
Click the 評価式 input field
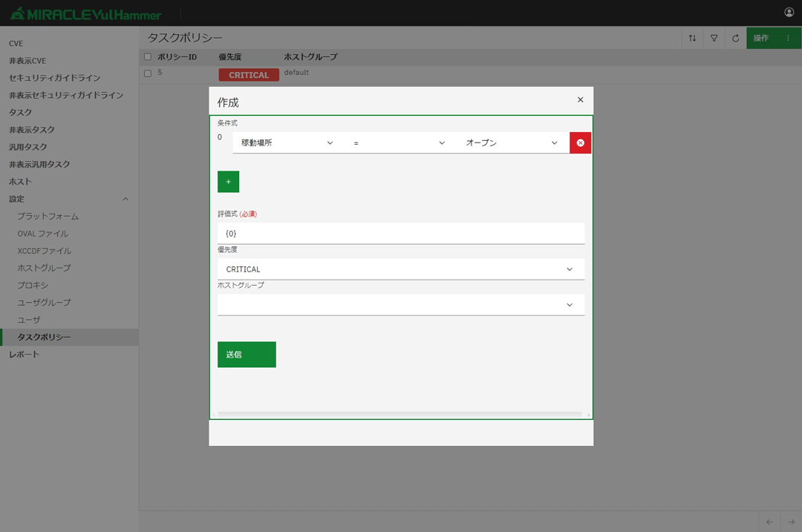[x=400, y=234]
